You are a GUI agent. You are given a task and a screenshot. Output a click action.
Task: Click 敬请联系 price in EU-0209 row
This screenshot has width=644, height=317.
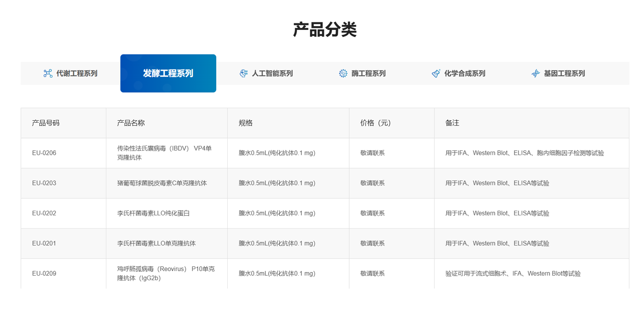[x=372, y=274]
